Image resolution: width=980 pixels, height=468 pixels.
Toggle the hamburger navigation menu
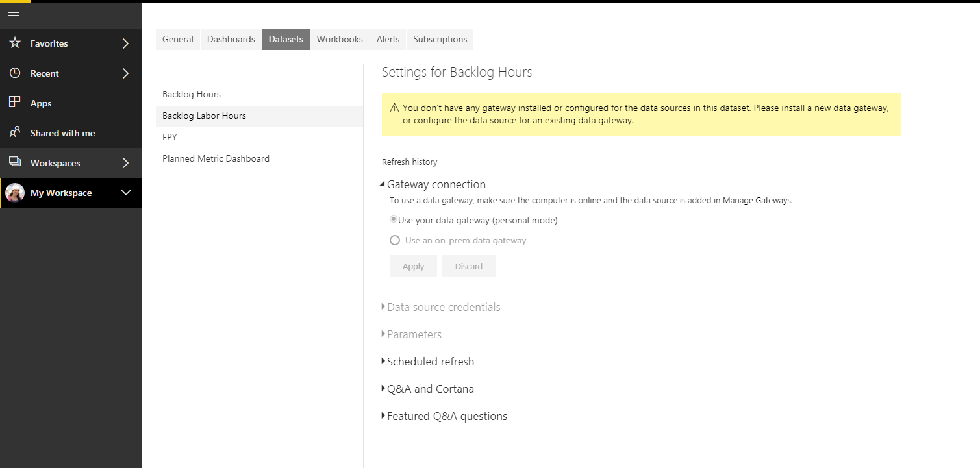click(x=14, y=16)
